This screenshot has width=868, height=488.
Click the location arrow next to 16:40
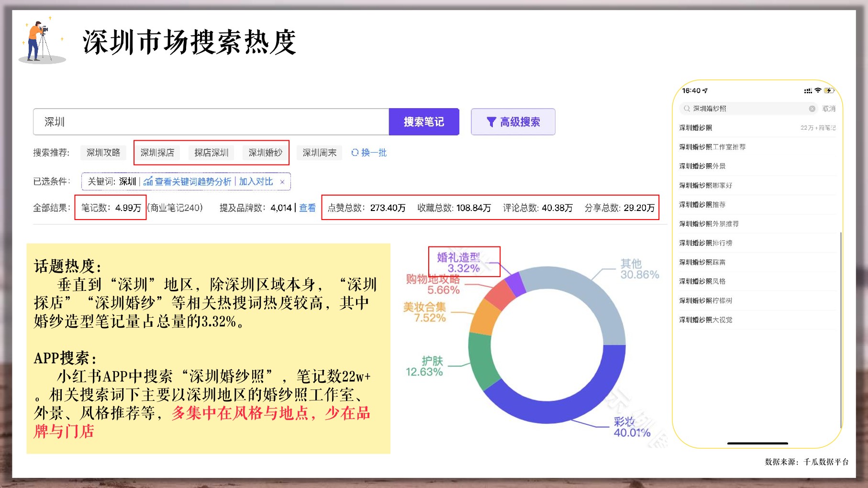(705, 90)
